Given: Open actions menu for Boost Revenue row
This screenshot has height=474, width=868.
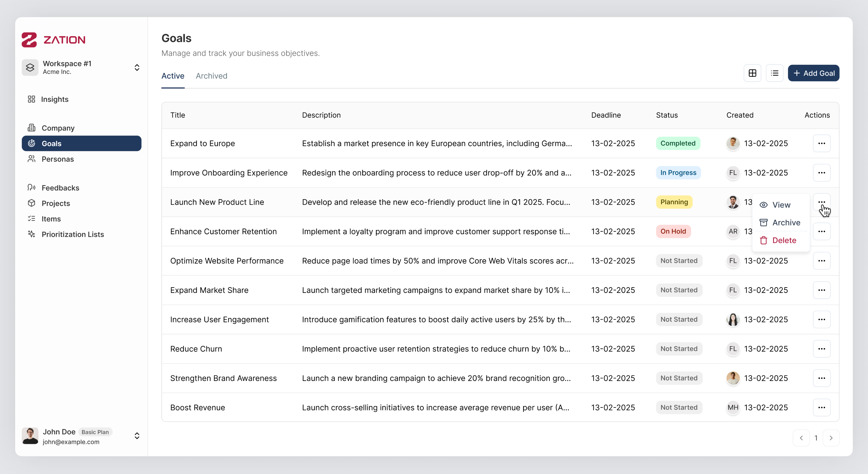Looking at the screenshot, I should tap(821, 407).
